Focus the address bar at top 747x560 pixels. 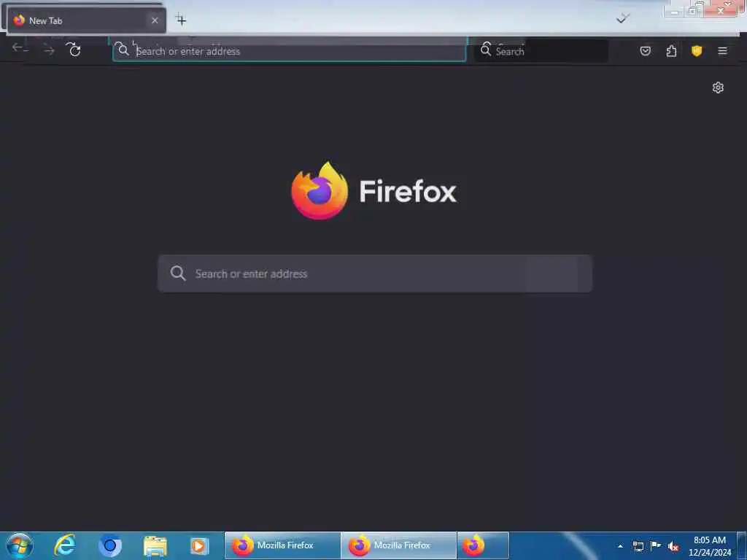point(289,51)
